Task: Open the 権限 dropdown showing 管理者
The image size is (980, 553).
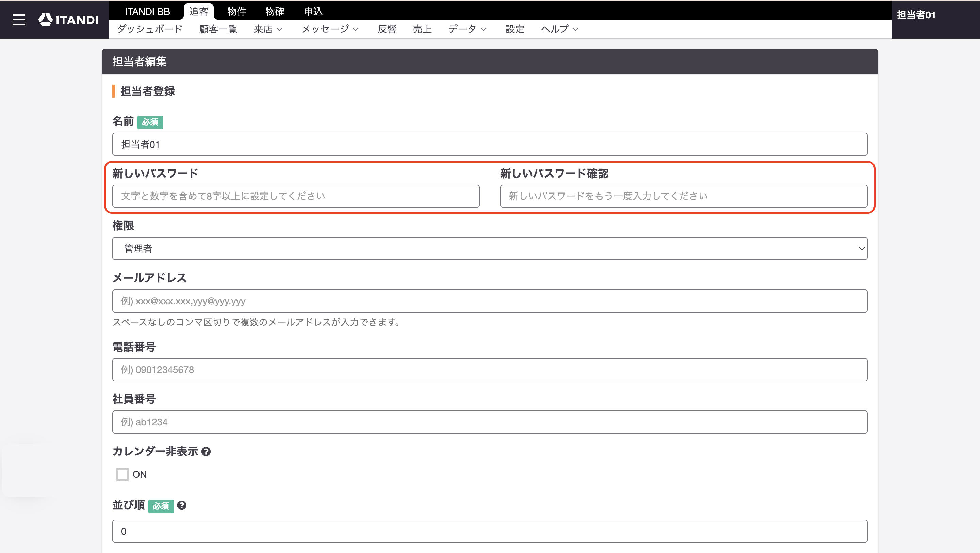Action: [490, 249]
